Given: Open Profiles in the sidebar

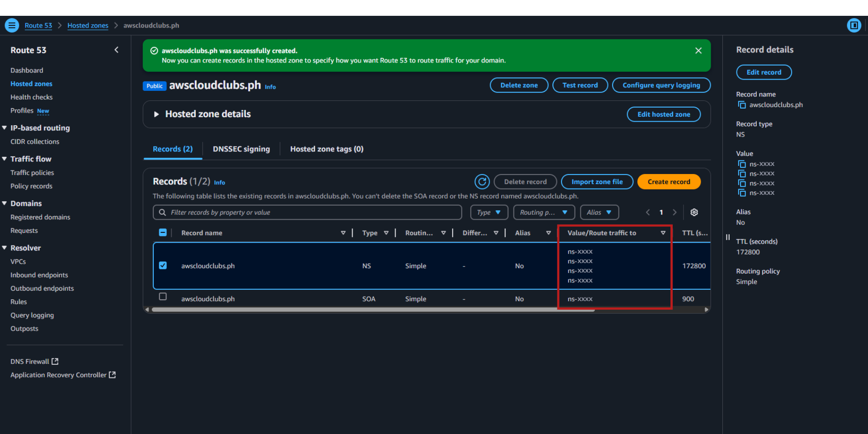Looking at the screenshot, I should pyautogui.click(x=22, y=111).
